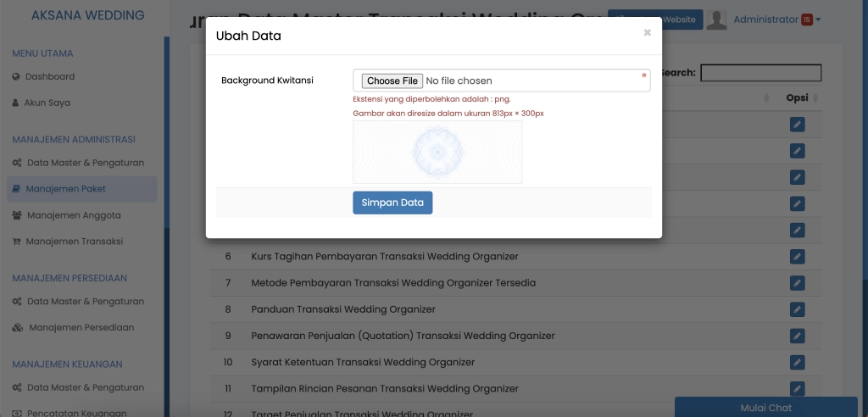The height and width of the screenshot is (417, 868).
Task: Click the Administrator avatar icon
Action: (x=717, y=19)
